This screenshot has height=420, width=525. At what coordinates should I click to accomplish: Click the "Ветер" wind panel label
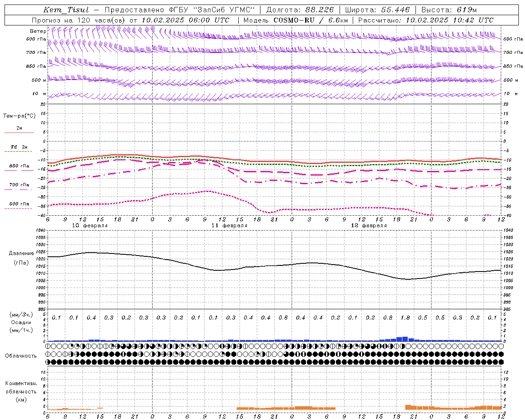click(38, 31)
